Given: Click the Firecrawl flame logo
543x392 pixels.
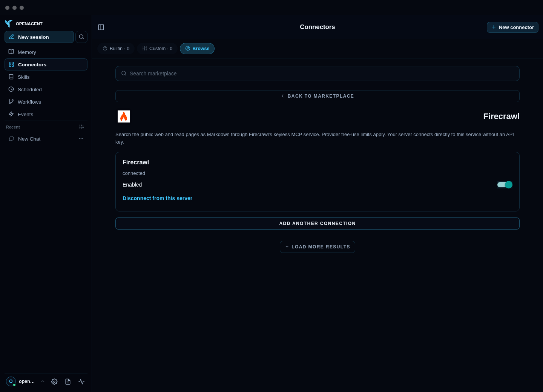Looking at the screenshot, I should 124,116.
